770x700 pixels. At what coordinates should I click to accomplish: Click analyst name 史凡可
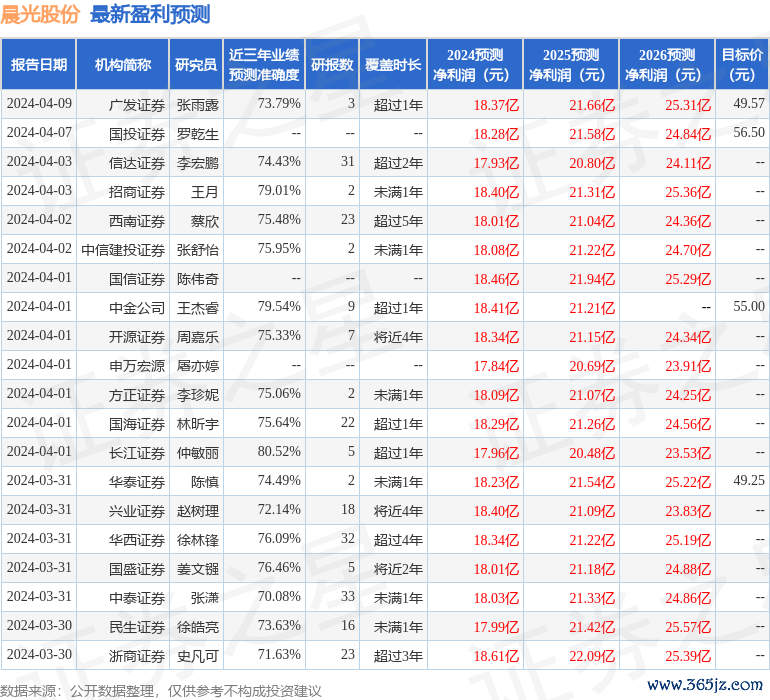click(x=197, y=656)
